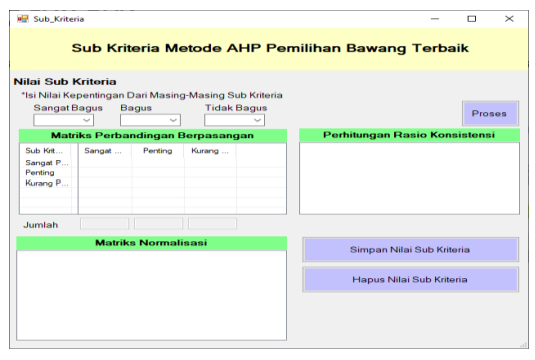The image size is (535, 360).
Task: Click inside the Matriks Normalisasi list
Action: [x=151, y=295]
